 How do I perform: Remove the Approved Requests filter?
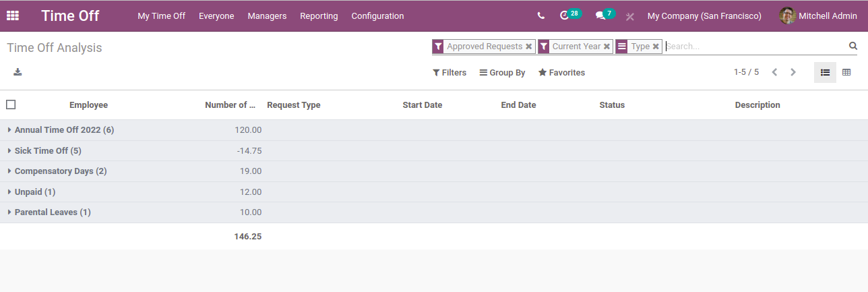(529, 47)
